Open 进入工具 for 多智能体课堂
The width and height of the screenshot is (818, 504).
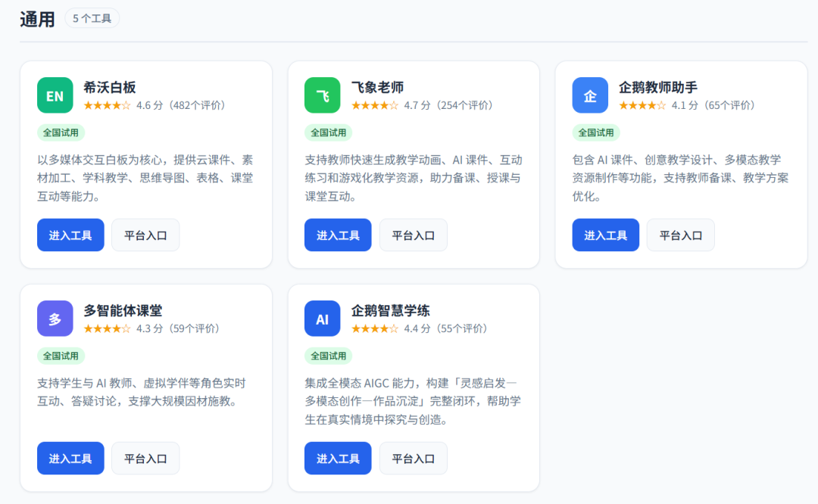pos(70,458)
